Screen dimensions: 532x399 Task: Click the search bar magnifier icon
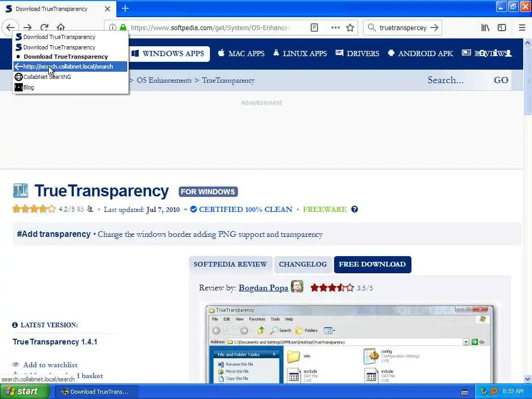tap(372, 28)
